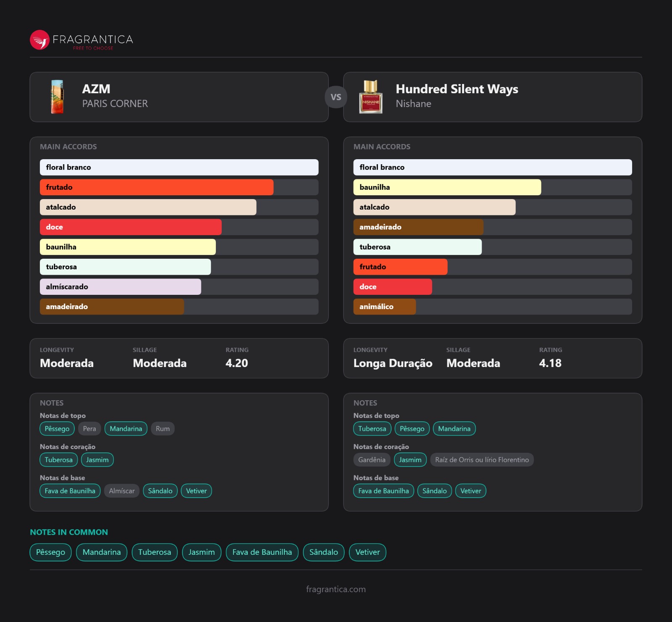Select the Raíz de Orris ou Iírio Florentino chip
The width and height of the screenshot is (672, 622).
click(482, 460)
